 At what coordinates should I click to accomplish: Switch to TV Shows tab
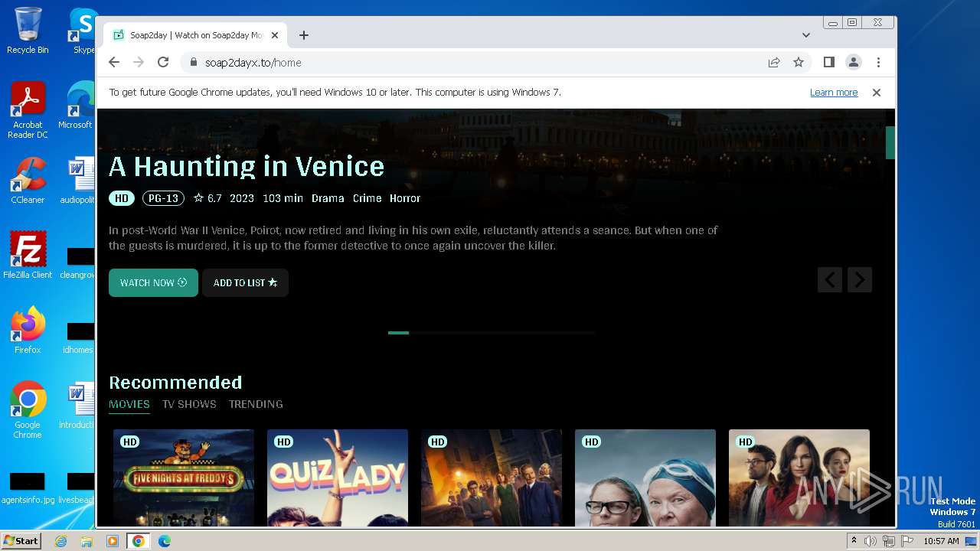point(189,404)
